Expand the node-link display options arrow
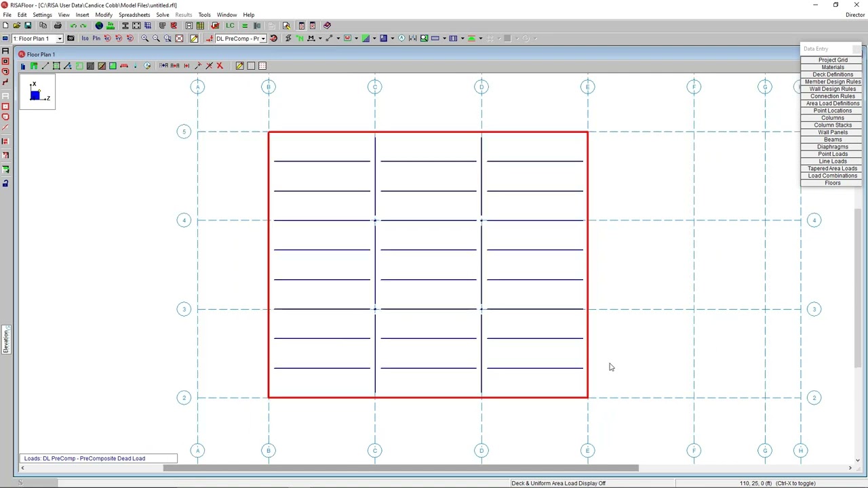The width and height of the screenshot is (868, 488). pos(338,39)
